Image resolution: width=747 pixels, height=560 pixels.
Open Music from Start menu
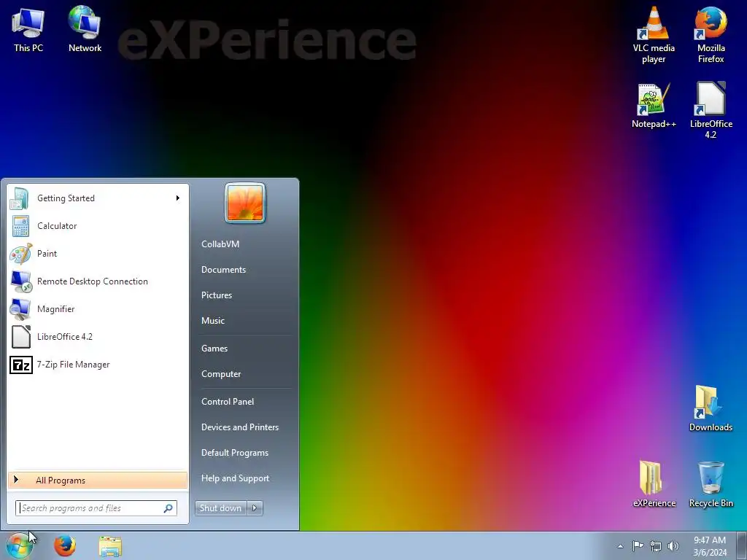pos(213,321)
